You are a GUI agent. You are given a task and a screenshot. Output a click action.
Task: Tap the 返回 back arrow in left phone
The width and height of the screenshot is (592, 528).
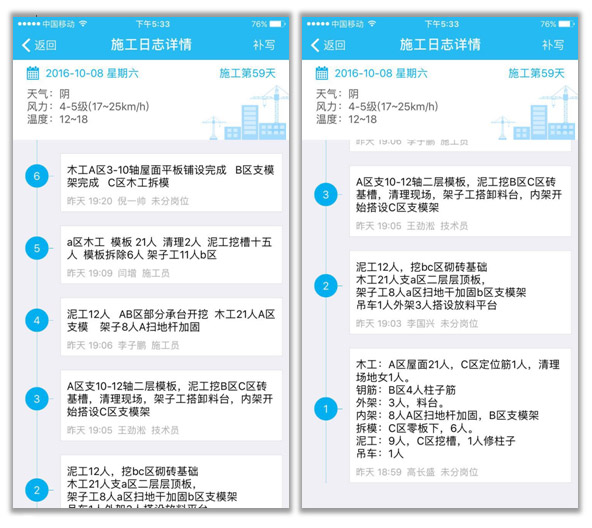(x=39, y=45)
